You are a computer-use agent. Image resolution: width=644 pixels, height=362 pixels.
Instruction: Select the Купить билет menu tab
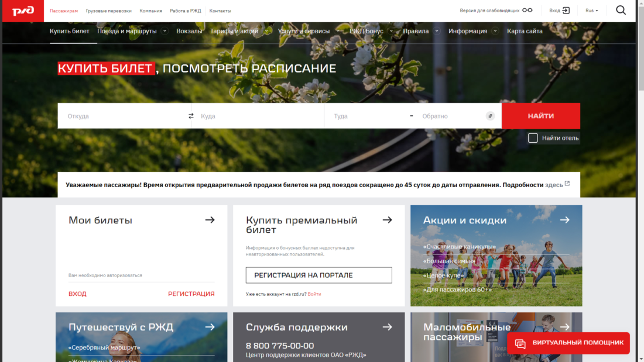point(70,31)
